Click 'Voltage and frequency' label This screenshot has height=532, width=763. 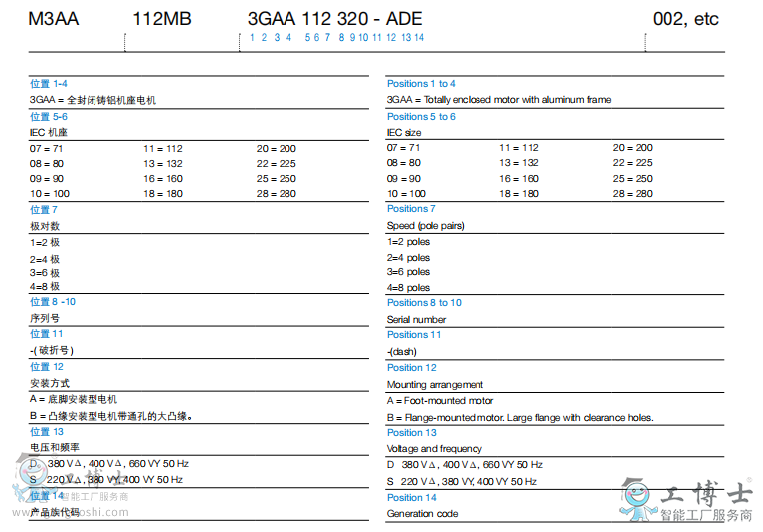tap(435, 449)
